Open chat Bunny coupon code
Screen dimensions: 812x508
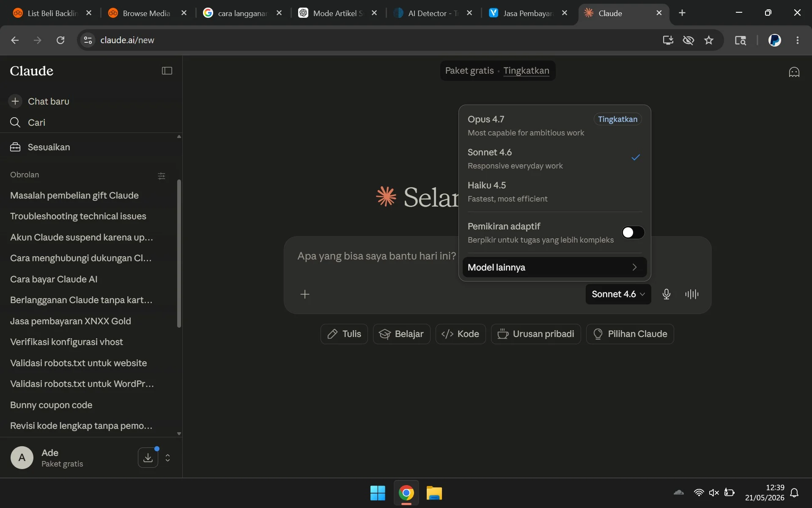point(51,405)
